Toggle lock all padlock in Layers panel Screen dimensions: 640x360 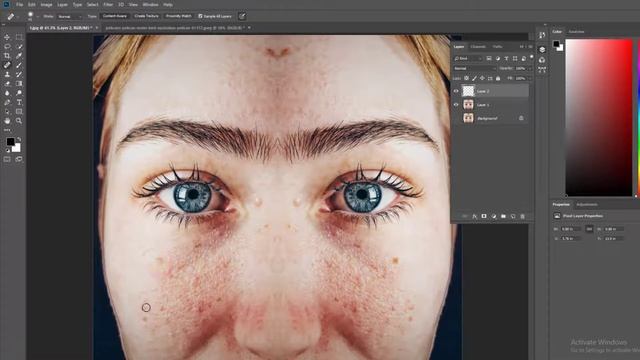[x=498, y=78]
